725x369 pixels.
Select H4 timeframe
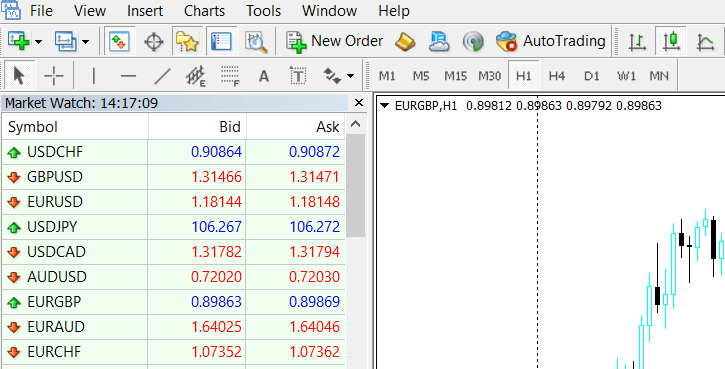(557, 75)
